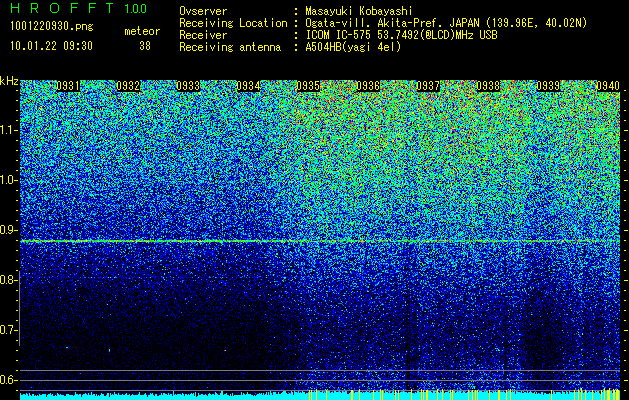Click the kHz axis unit label

9,81
